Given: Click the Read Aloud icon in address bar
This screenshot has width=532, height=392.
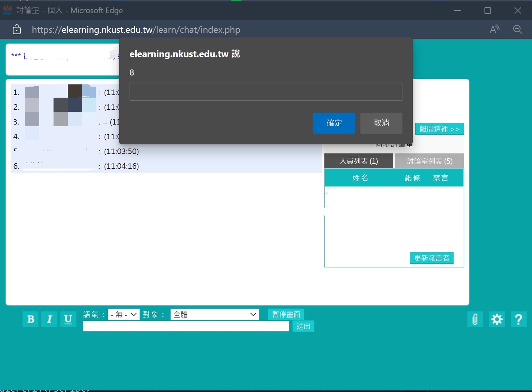Looking at the screenshot, I should pos(494,30).
